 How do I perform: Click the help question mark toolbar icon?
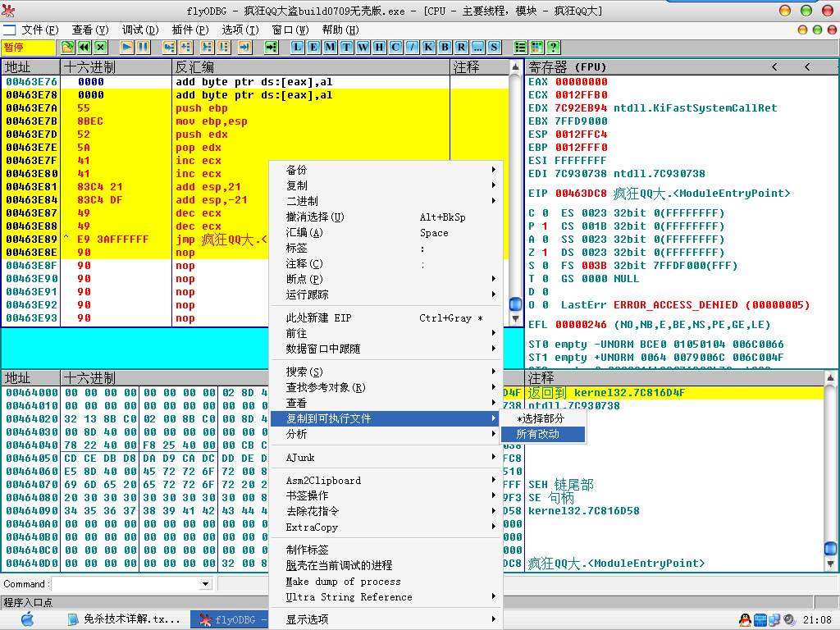[554, 47]
